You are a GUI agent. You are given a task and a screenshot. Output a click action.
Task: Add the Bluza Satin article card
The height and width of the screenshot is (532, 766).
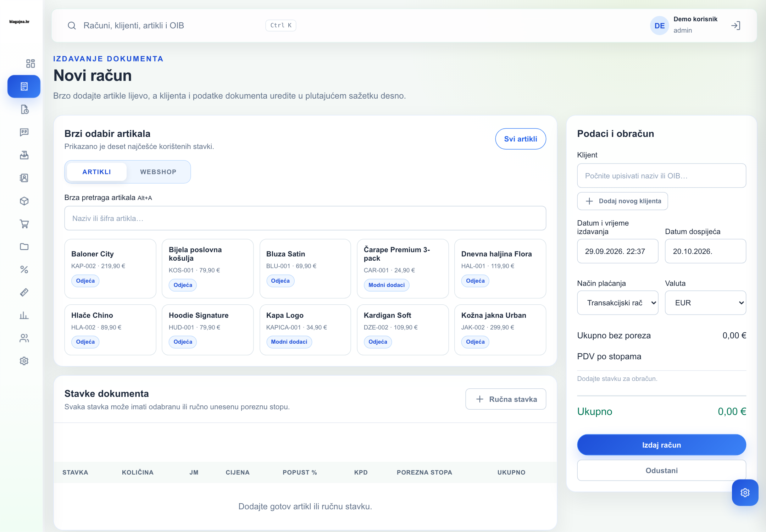pyautogui.click(x=305, y=268)
